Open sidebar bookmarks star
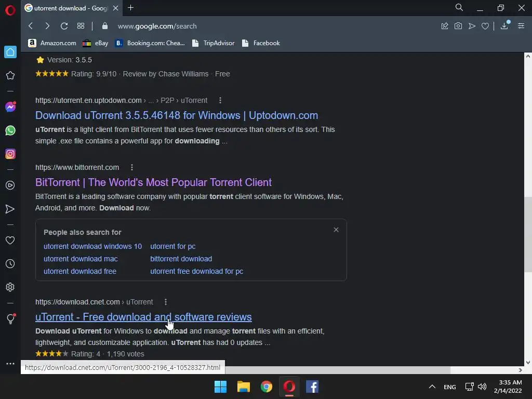The height and width of the screenshot is (399, 532). click(10, 75)
